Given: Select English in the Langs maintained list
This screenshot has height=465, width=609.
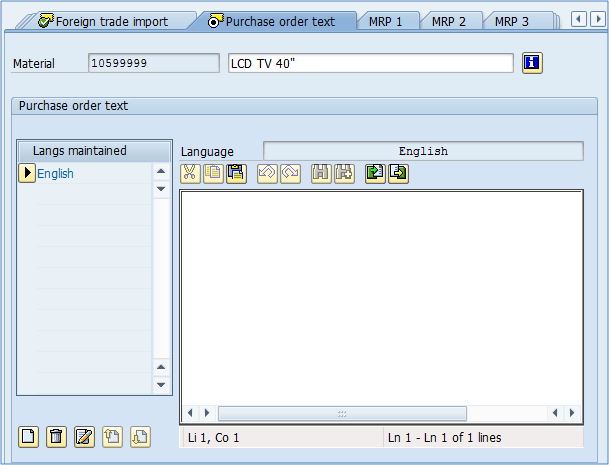Looking at the screenshot, I should [x=56, y=174].
